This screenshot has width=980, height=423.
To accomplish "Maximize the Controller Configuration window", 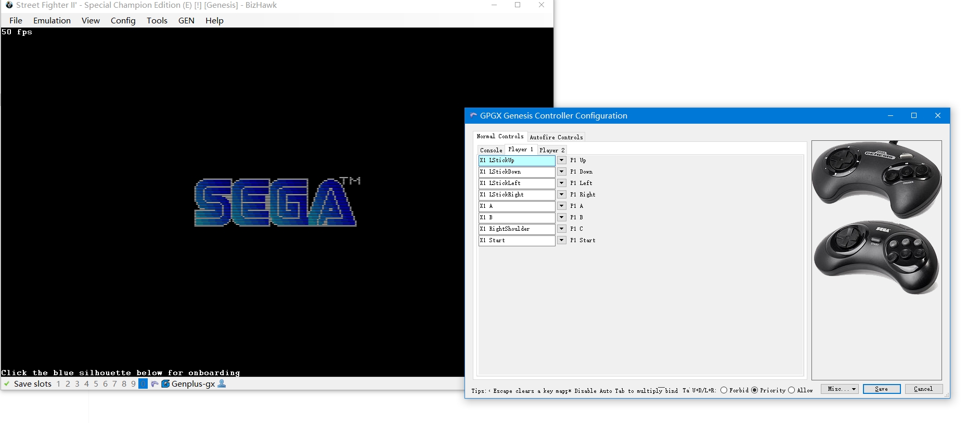I will tap(914, 115).
